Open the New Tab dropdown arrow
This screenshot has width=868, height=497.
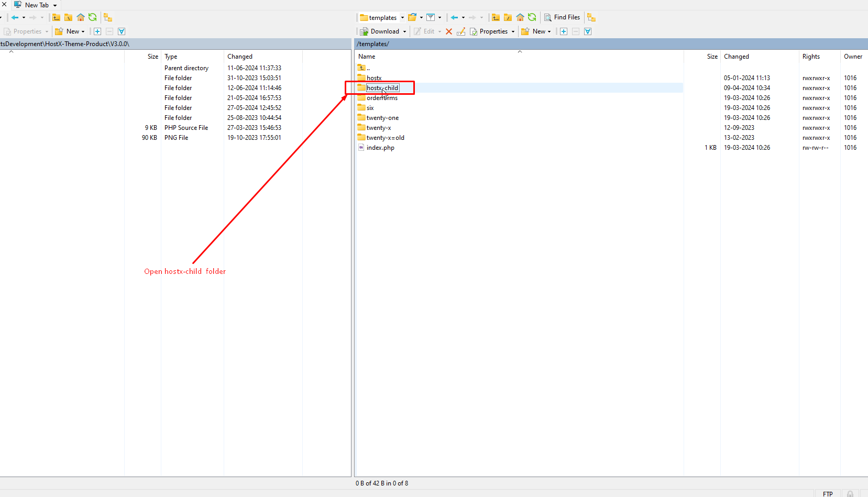[55, 5]
